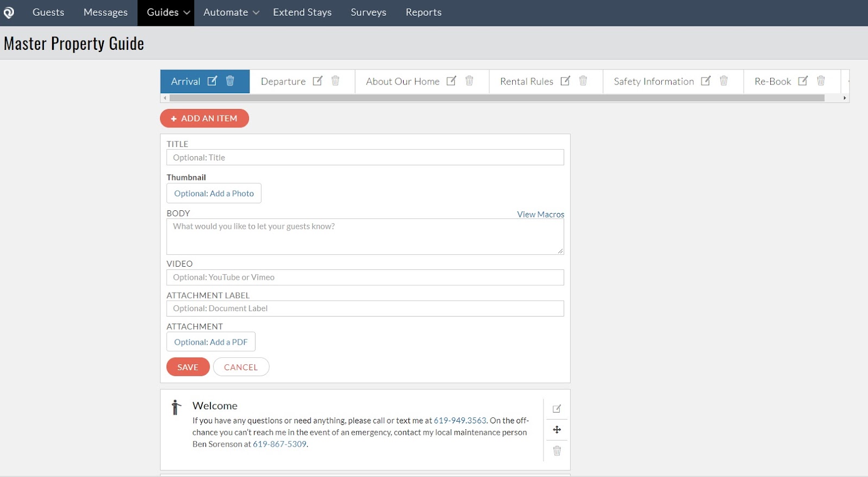Click the app logo in top bar

click(9, 12)
